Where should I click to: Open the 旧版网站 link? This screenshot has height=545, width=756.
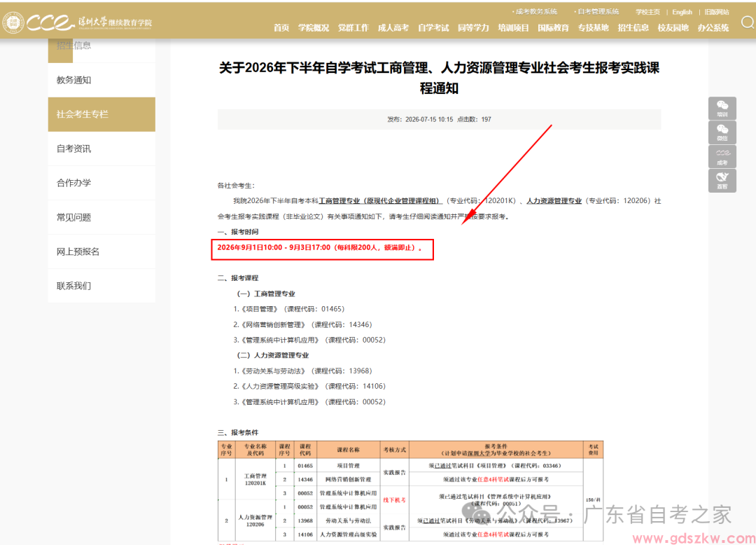tap(717, 12)
